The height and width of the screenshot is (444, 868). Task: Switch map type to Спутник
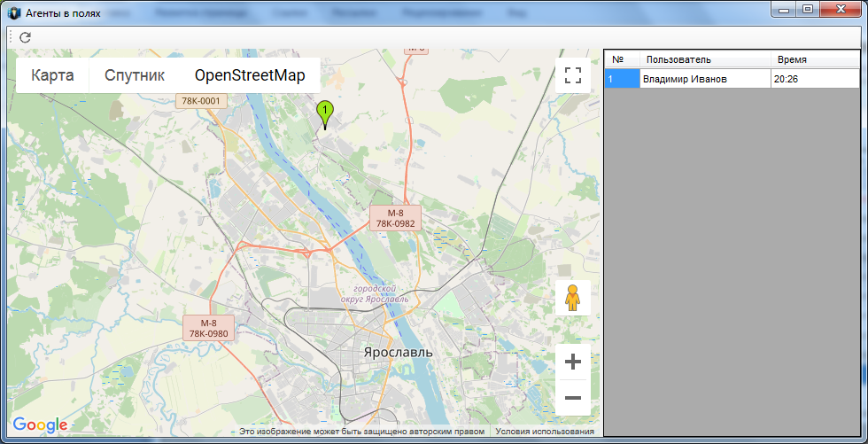[x=135, y=75]
